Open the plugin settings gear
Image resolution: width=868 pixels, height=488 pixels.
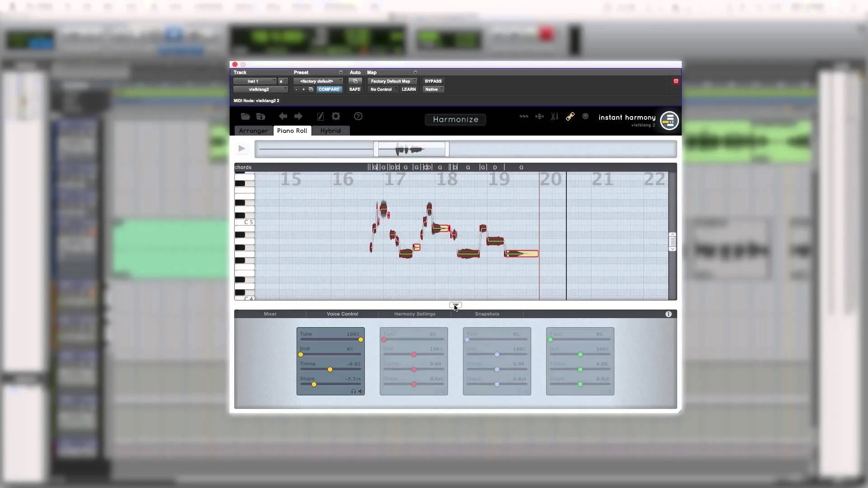(x=336, y=117)
